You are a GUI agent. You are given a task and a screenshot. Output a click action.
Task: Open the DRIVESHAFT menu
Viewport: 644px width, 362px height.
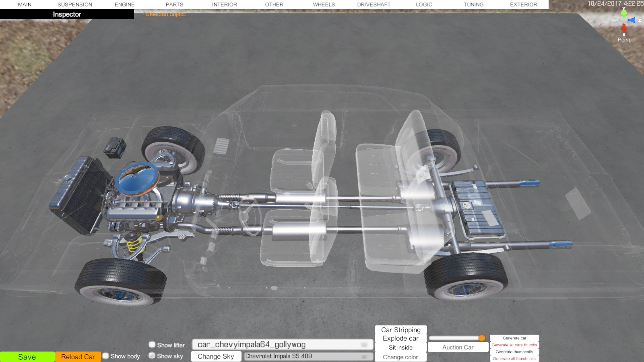coord(374,4)
